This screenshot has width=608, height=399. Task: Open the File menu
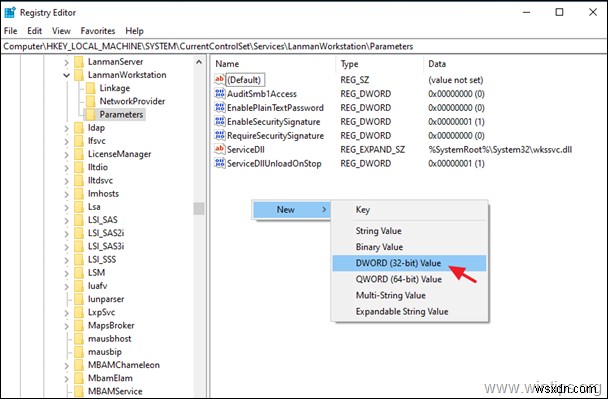(10, 31)
